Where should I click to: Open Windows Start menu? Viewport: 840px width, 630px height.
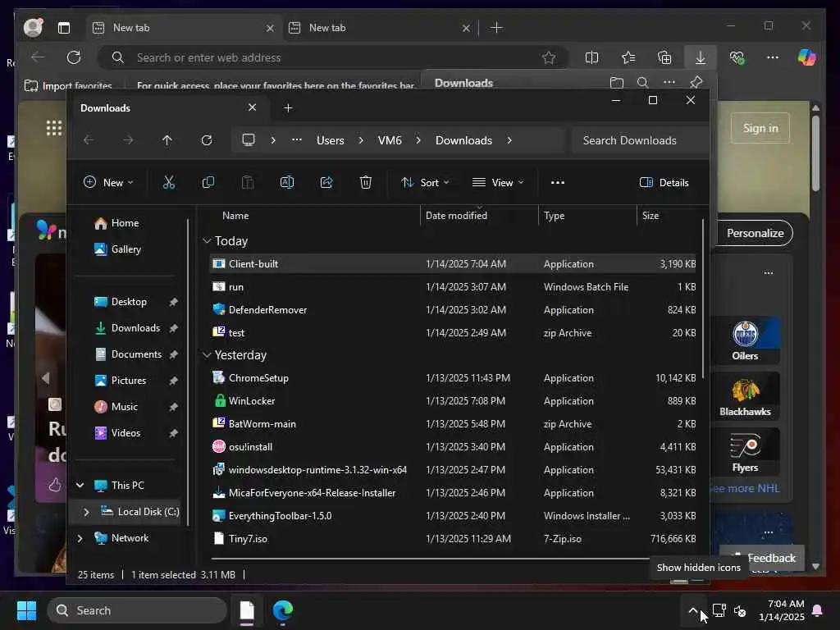(x=26, y=610)
